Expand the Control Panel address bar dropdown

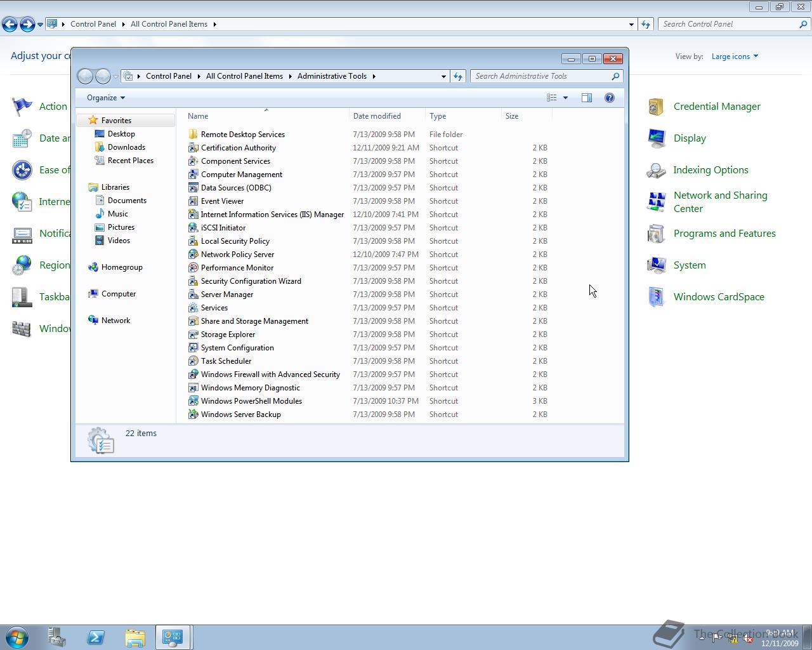(x=631, y=24)
